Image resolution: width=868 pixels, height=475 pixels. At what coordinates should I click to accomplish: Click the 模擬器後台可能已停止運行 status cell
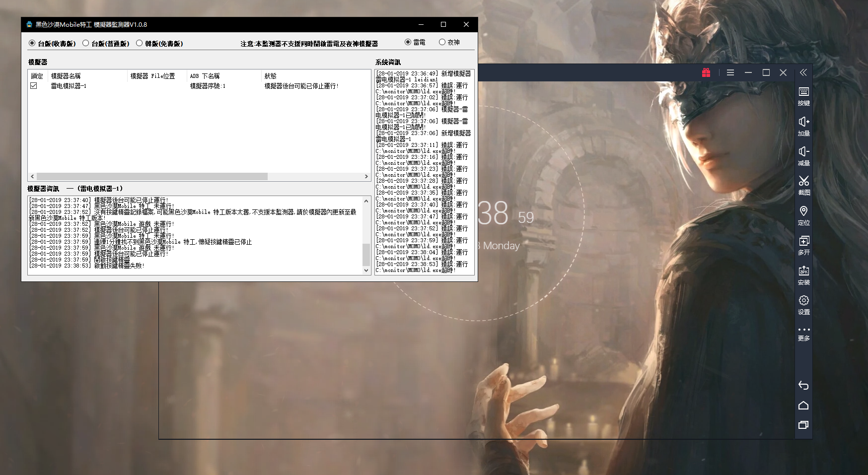pos(301,86)
